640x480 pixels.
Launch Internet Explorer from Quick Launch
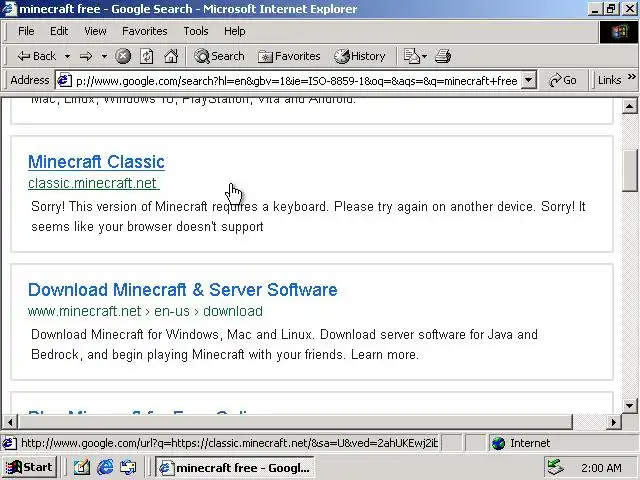click(105, 467)
